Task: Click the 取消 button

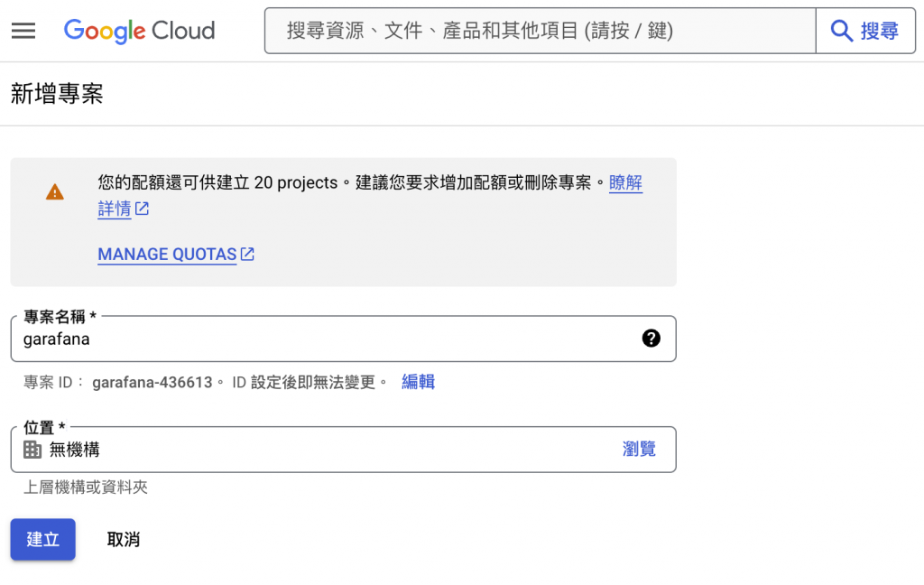Action: pyautogui.click(x=123, y=539)
